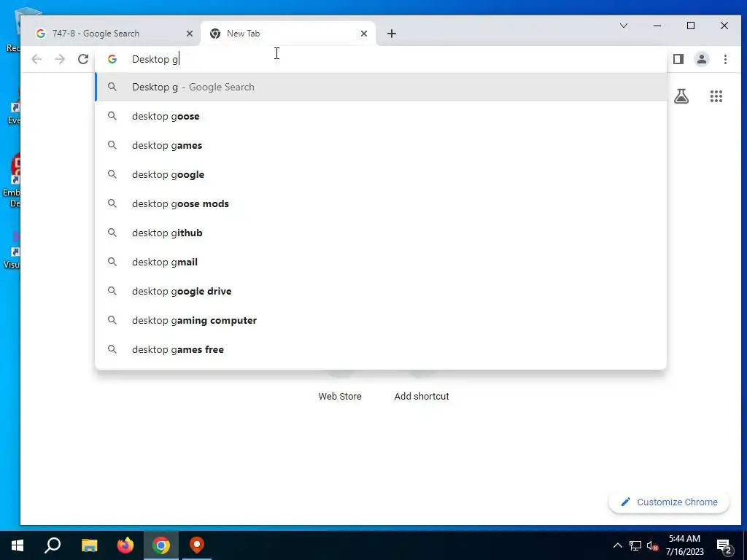Screen dimensions: 747x560
Task: Open Customize Chrome
Action: click(x=669, y=502)
